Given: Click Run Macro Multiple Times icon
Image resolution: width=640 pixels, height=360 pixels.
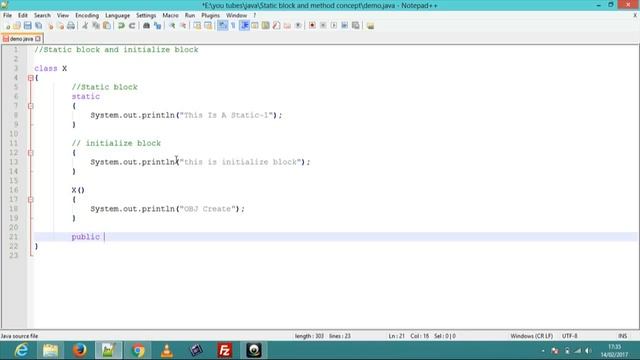Looking at the screenshot, I should [x=344, y=26].
